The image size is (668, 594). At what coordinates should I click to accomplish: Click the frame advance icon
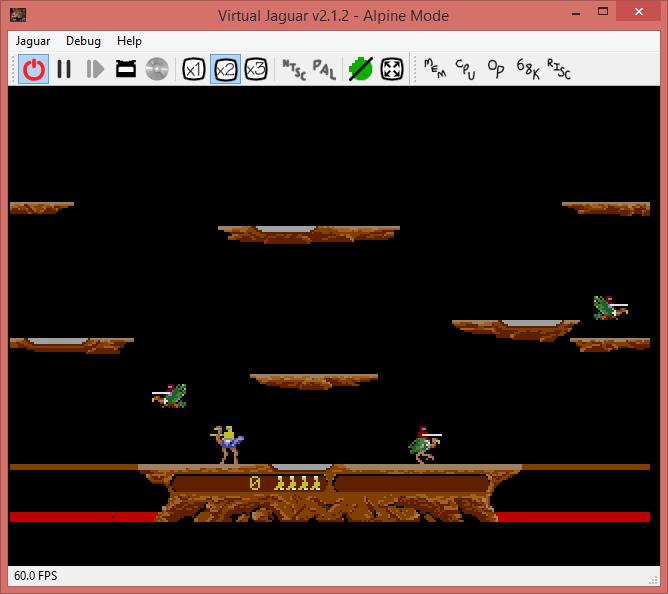coord(95,69)
